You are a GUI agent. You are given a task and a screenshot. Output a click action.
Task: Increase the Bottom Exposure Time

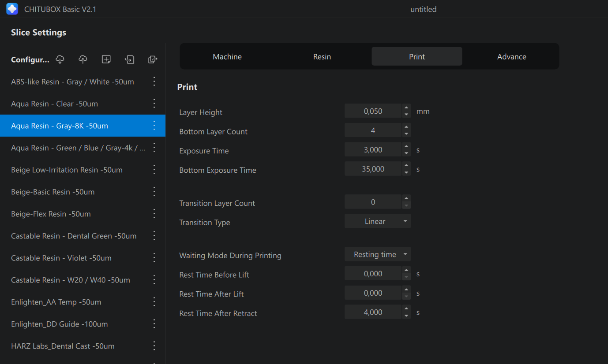406,166
